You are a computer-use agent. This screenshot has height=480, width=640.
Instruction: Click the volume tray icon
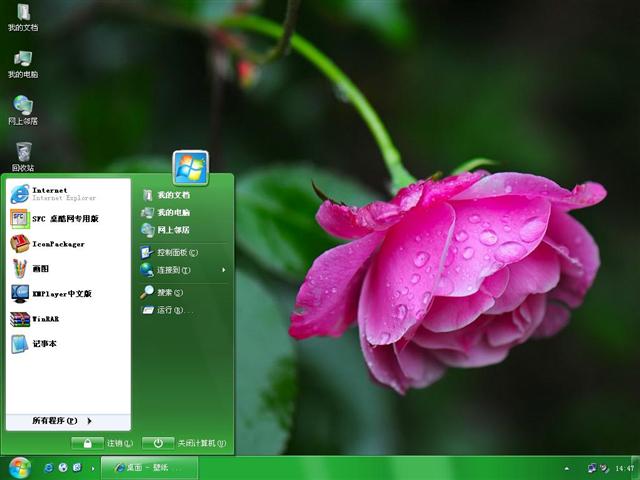pos(604,468)
